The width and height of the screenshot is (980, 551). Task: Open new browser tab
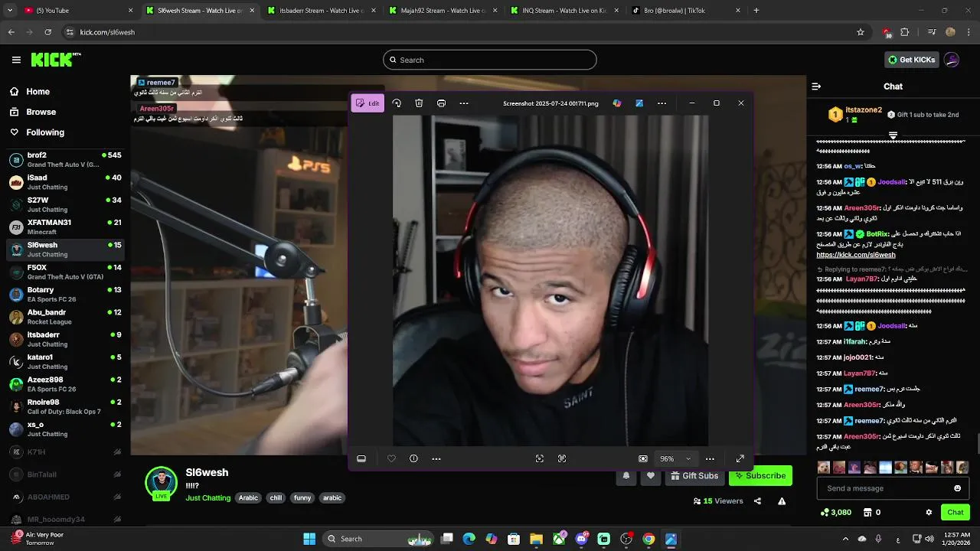(x=756, y=11)
